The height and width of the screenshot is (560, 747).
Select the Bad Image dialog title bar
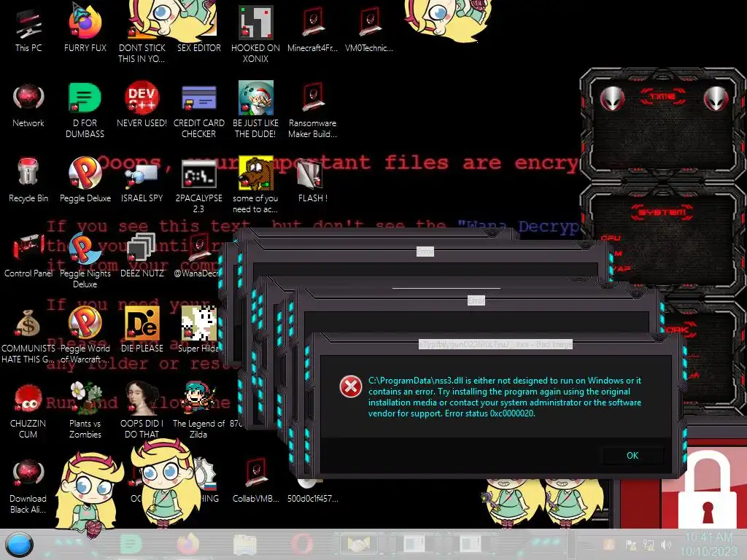pos(495,344)
